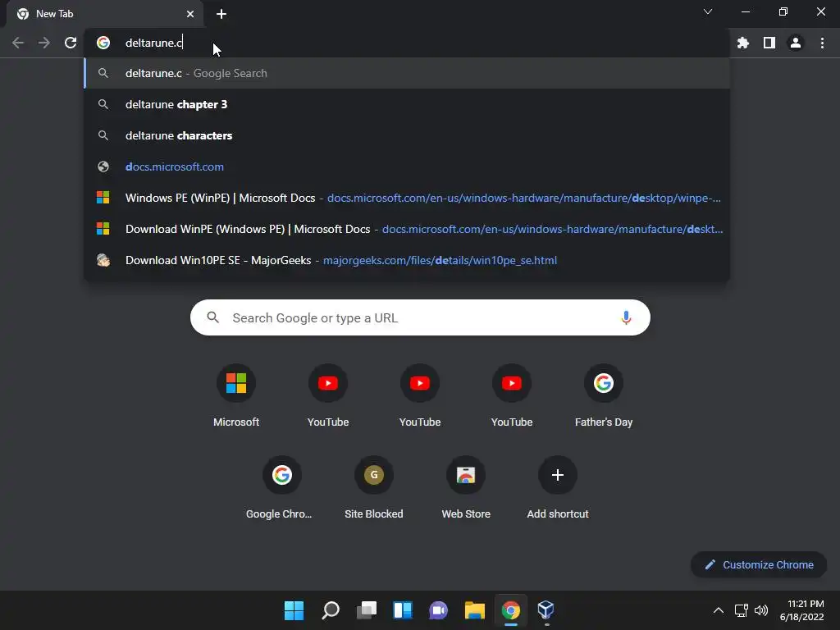Open the first YouTube shortcut next to Microsoft

pyautogui.click(x=328, y=395)
